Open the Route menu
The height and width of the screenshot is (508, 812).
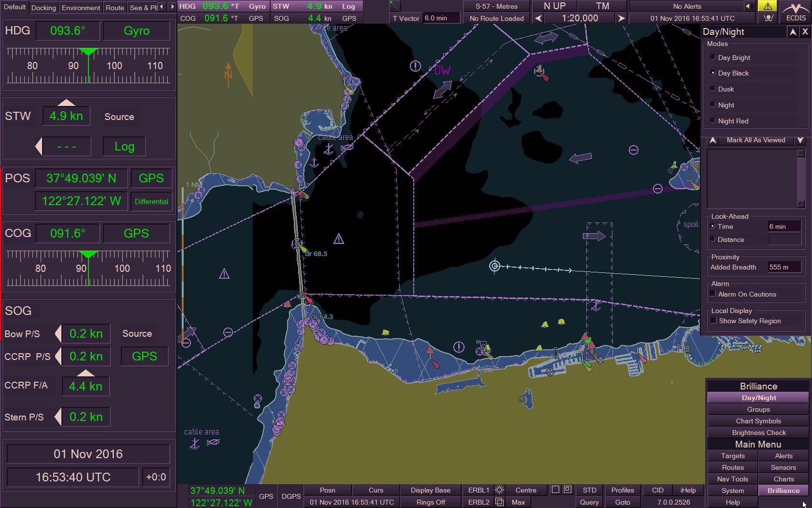[x=114, y=7]
